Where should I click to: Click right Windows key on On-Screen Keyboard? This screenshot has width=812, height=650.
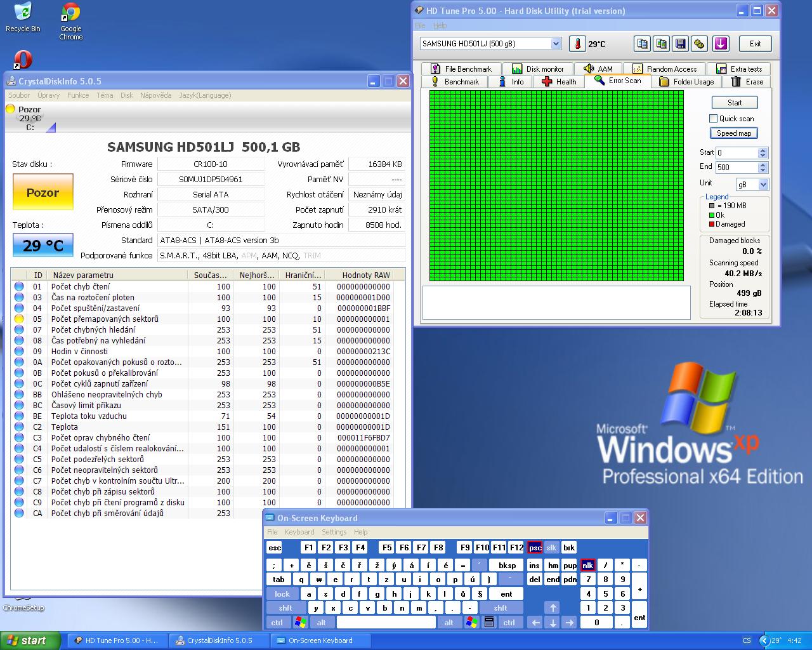(471, 623)
